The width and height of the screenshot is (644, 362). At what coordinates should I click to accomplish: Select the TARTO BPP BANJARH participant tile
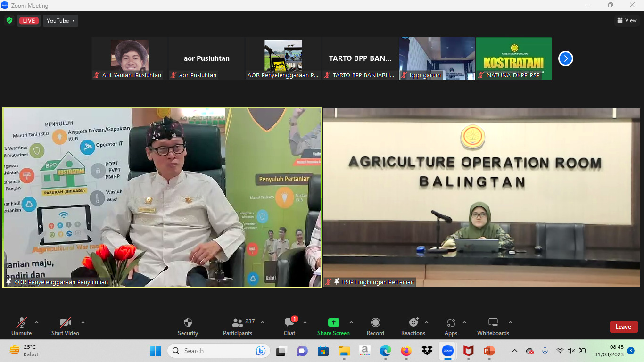tap(360, 58)
